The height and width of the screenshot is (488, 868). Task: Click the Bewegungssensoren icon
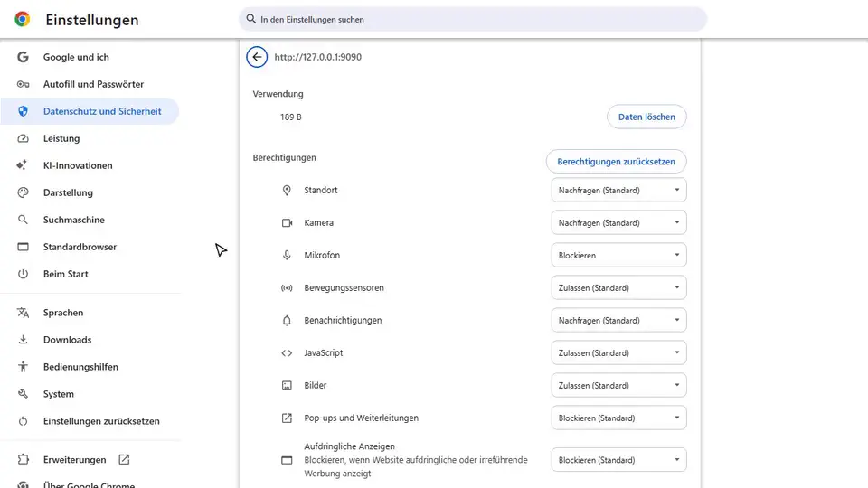click(287, 287)
